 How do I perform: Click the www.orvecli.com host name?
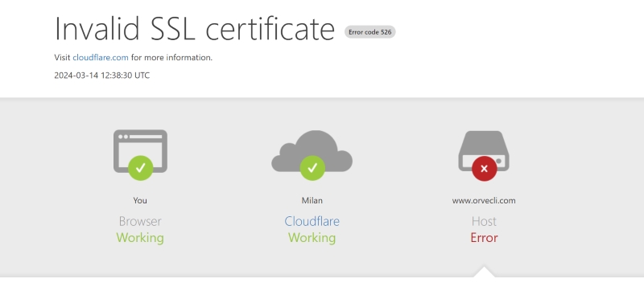484,200
